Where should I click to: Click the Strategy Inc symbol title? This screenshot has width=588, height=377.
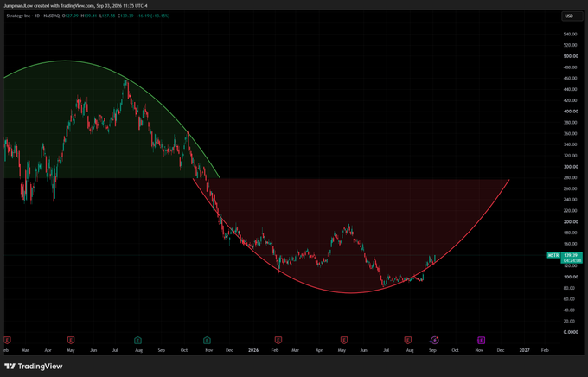tap(18, 16)
